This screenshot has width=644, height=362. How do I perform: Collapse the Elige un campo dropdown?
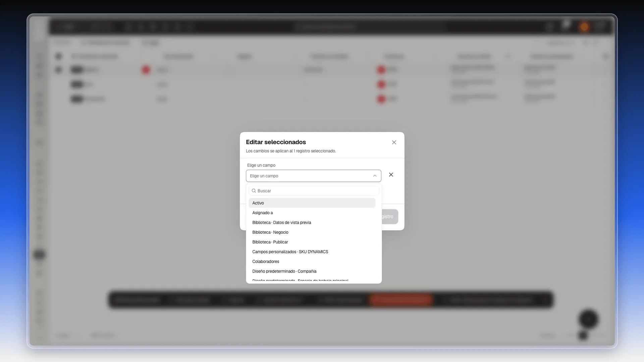[314, 176]
